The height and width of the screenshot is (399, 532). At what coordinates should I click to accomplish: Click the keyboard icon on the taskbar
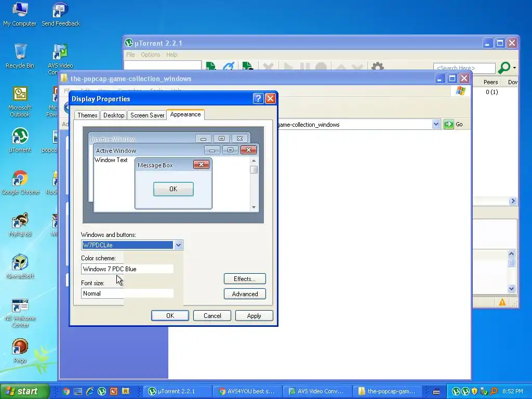[436, 392]
